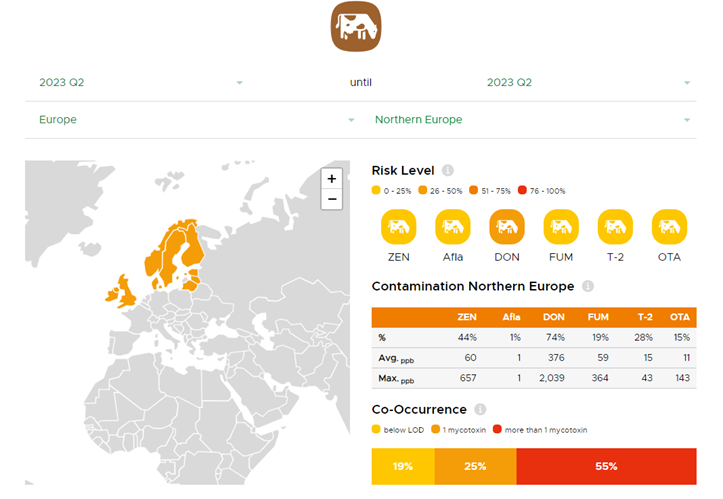This screenshot has width=723, height=499.
Task: Zoom out on the map
Action: pyautogui.click(x=332, y=199)
